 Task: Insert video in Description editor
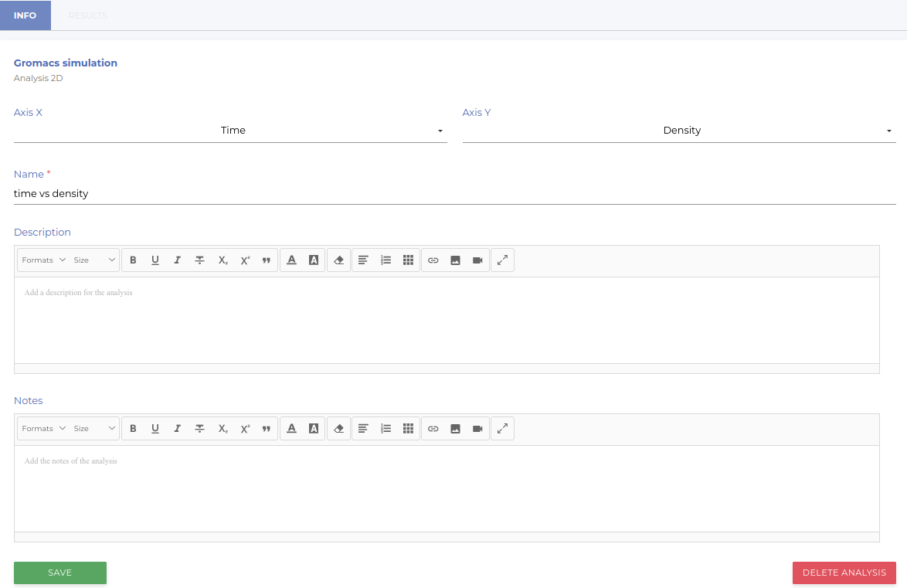tap(477, 260)
